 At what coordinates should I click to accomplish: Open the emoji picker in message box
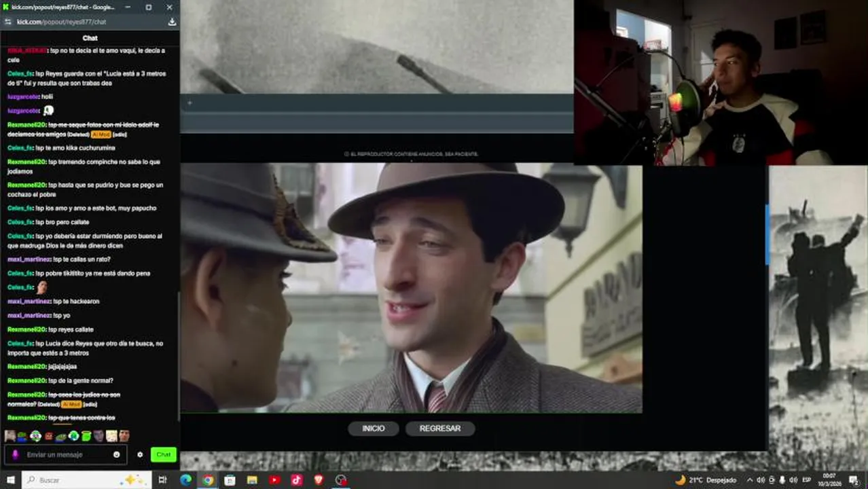click(116, 454)
